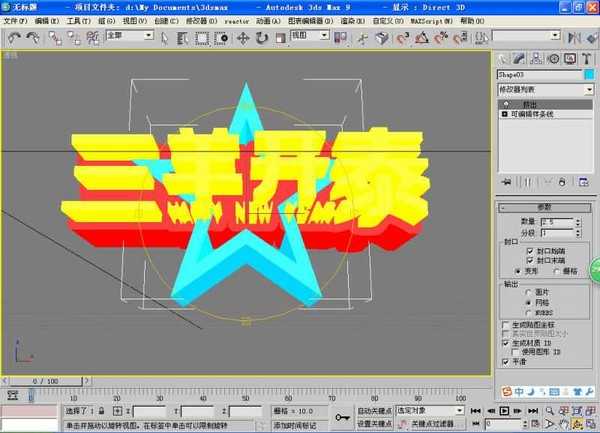The width and height of the screenshot is (600, 433).
Task: Open the 文件(F) menu
Action: tap(16, 20)
